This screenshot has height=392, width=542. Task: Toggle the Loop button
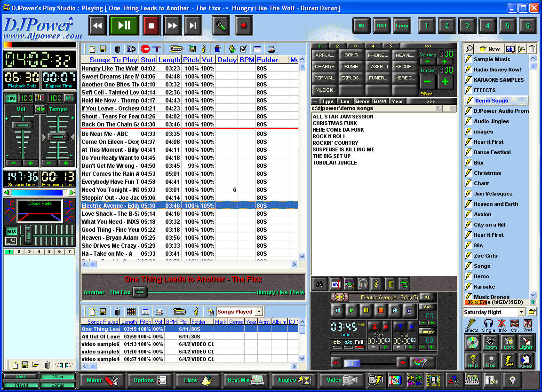click(x=402, y=25)
